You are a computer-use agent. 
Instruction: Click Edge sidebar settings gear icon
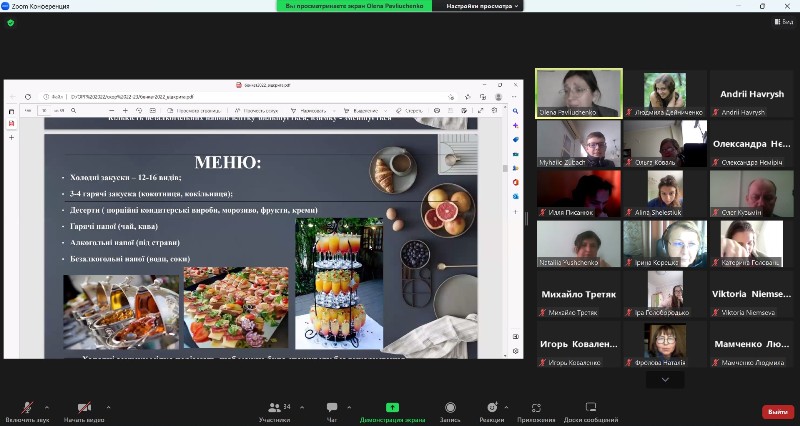pyautogui.click(x=515, y=351)
